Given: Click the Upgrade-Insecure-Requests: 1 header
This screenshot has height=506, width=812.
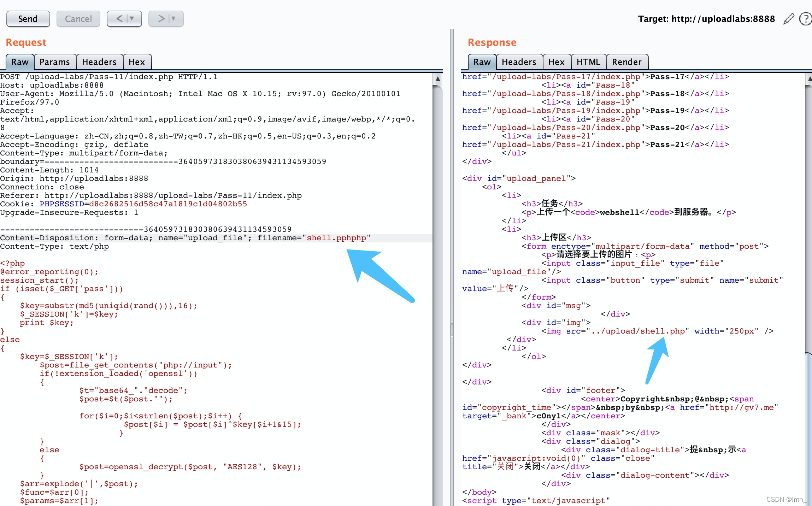Looking at the screenshot, I should click(69, 212).
